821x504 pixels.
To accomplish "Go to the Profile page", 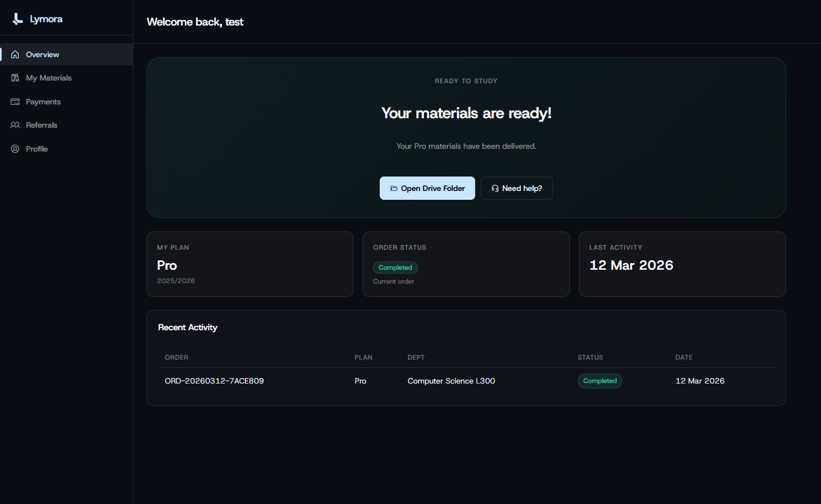I will [x=37, y=149].
